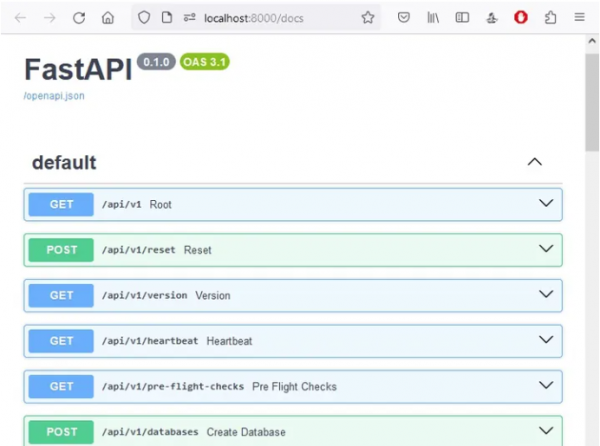Expand the GET /api/v1/version chevron
Screen dimensions: 600x446
(546, 295)
